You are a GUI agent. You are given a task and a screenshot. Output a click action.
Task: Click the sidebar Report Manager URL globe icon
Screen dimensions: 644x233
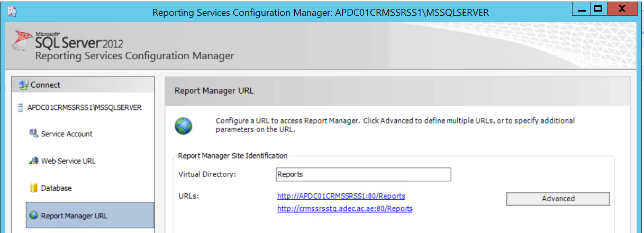click(x=34, y=215)
